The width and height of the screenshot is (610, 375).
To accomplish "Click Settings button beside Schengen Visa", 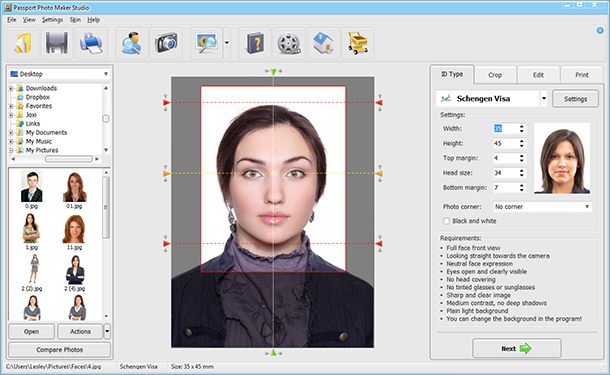I will tap(575, 99).
